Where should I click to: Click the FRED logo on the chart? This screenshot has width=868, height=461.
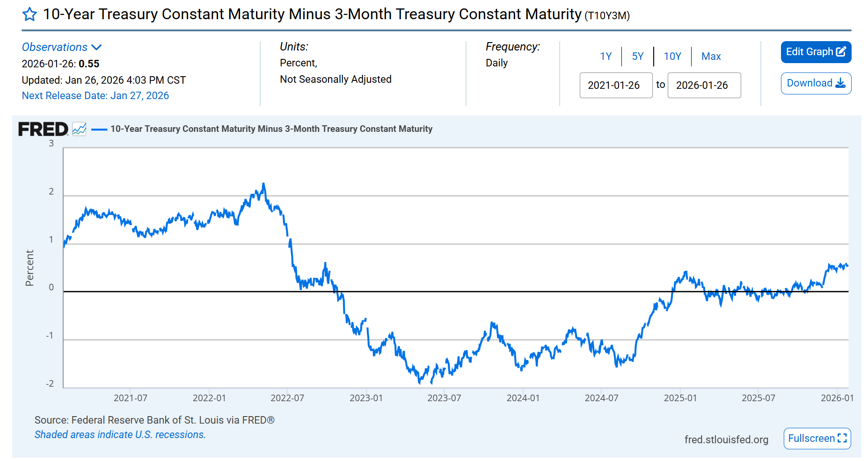pos(43,128)
